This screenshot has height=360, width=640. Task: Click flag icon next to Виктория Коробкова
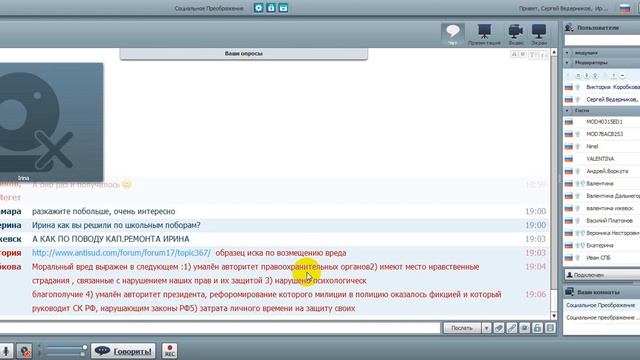click(569, 87)
